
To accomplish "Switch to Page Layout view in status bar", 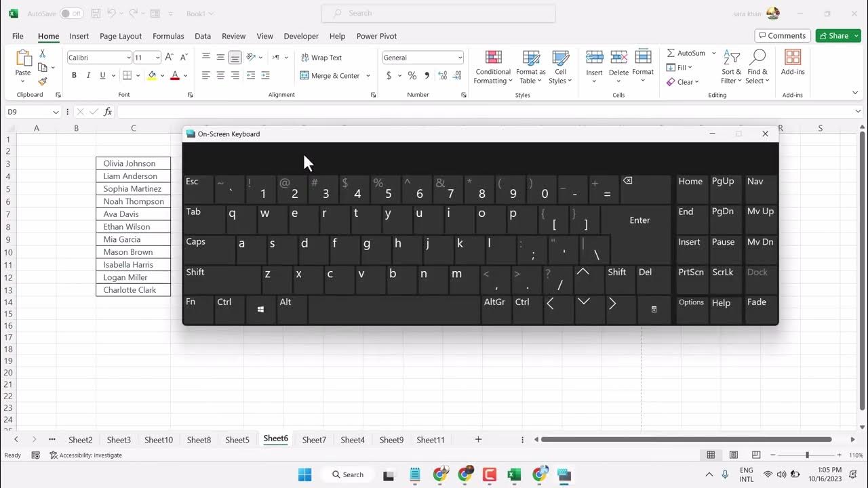I will tap(734, 455).
